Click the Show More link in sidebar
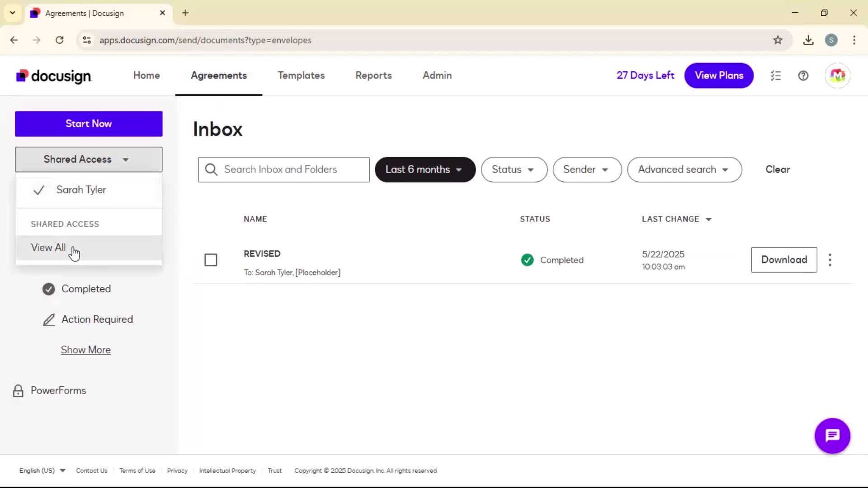The image size is (868, 488). [x=86, y=350]
